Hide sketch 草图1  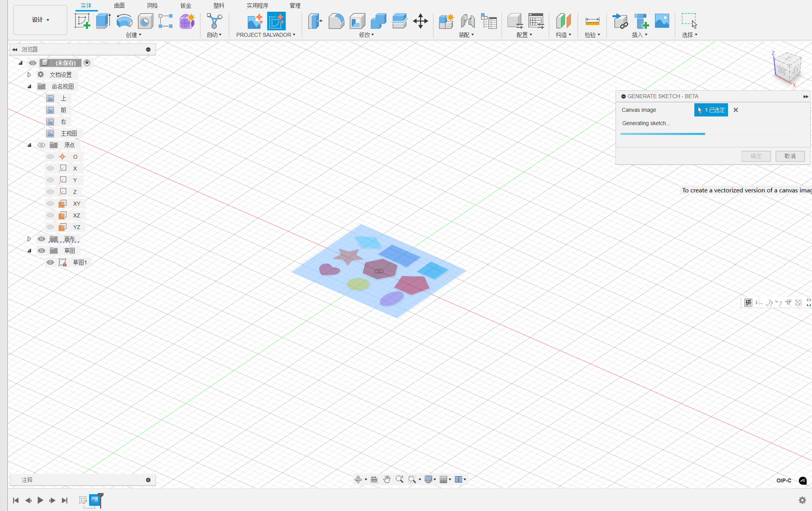(x=50, y=262)
